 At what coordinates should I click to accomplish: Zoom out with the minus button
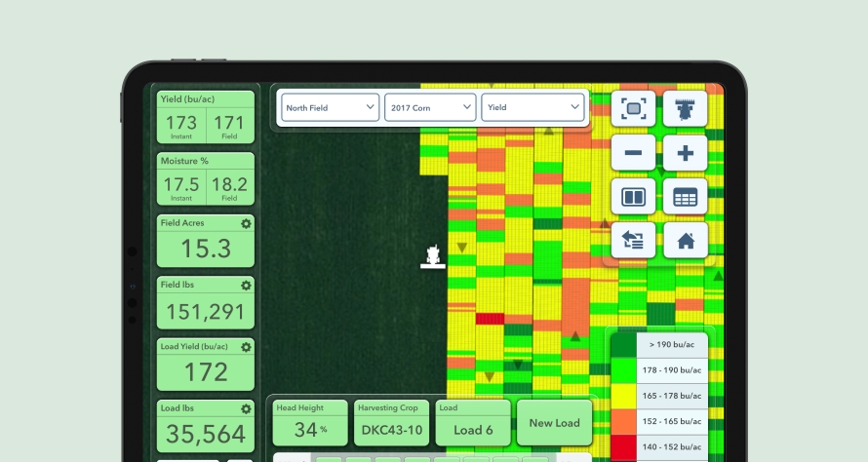click(x=633, y=153)
